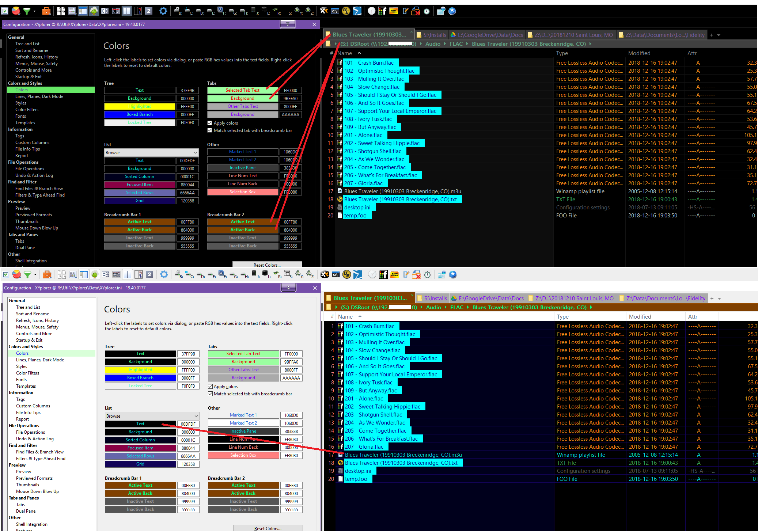This screenshot has height=532, width=758.
Task: Click the tree icon in light toolbar
Action: [x=95, y=274]
